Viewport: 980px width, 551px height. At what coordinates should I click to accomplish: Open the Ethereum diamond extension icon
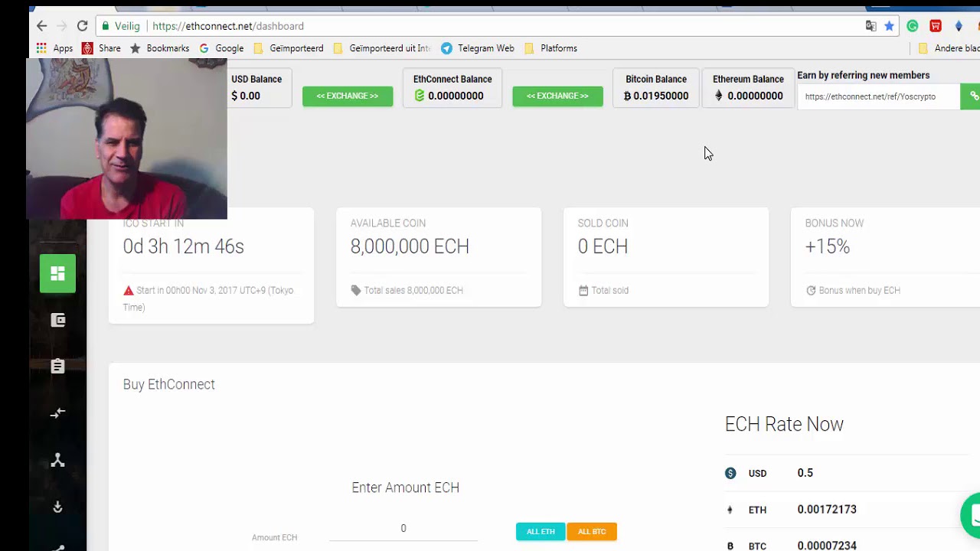959,26
